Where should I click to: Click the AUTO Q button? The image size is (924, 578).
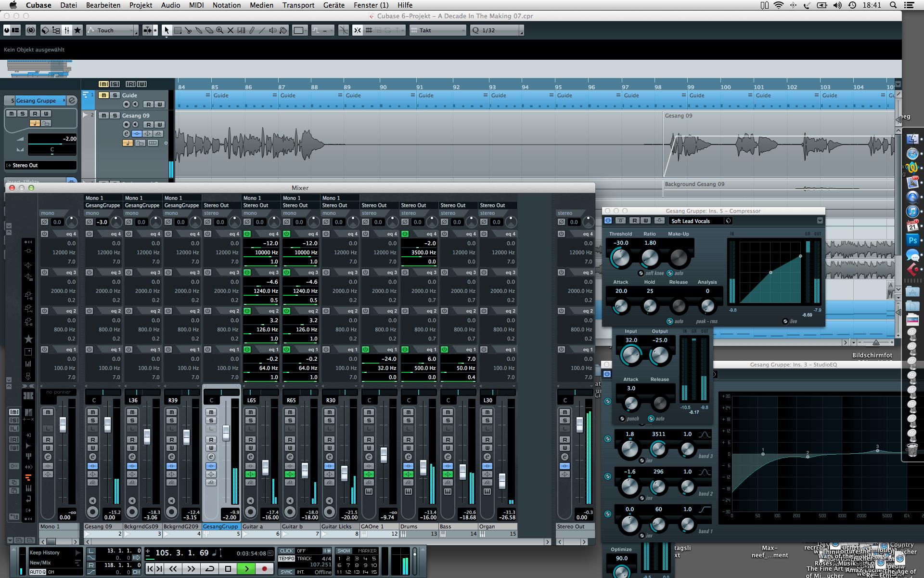click(38, 572)
